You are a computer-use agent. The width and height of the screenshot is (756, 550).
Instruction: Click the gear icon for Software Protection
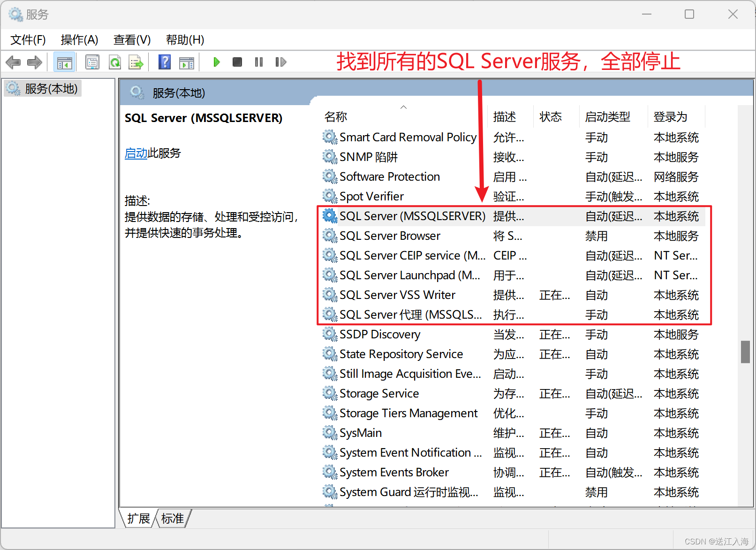click(x=330, y=176)
